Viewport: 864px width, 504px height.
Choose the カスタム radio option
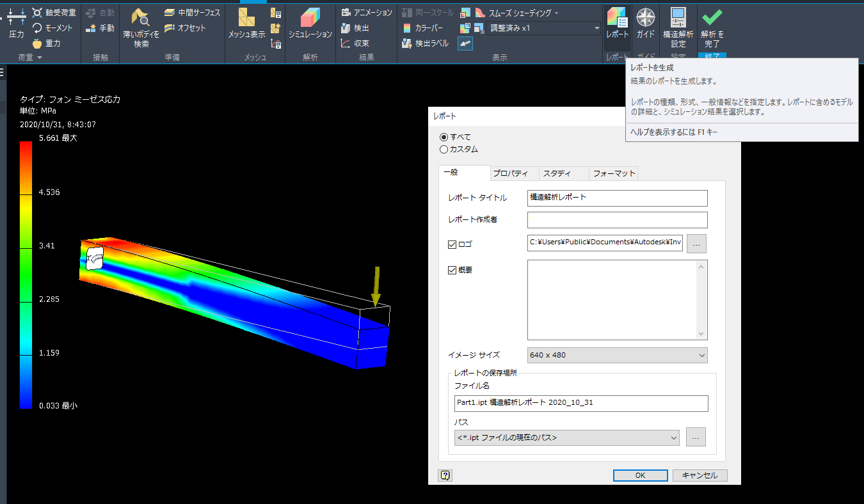[x=444, y=150]
